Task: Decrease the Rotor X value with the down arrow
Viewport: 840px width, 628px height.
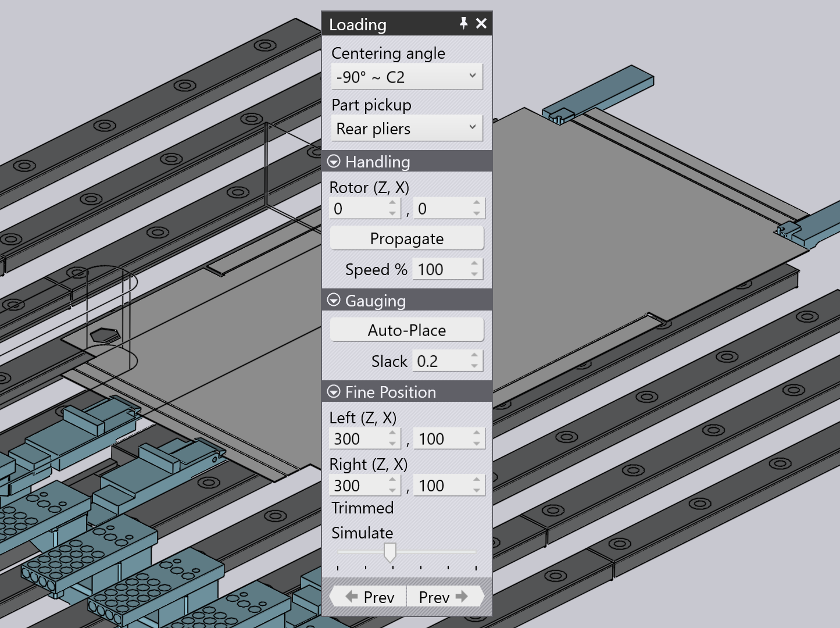Action: pyautogui.click(x=477, y=213)
